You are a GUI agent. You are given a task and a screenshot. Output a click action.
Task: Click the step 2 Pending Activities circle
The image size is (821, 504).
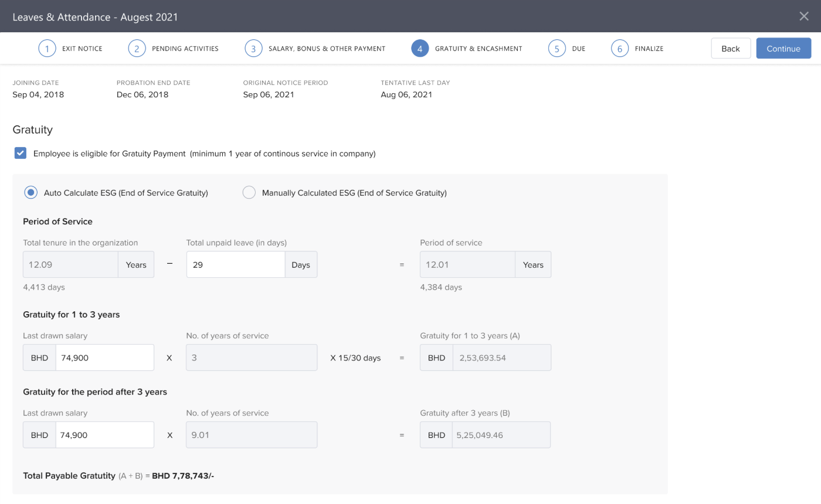pyautogui.click(x=137, y=49)
